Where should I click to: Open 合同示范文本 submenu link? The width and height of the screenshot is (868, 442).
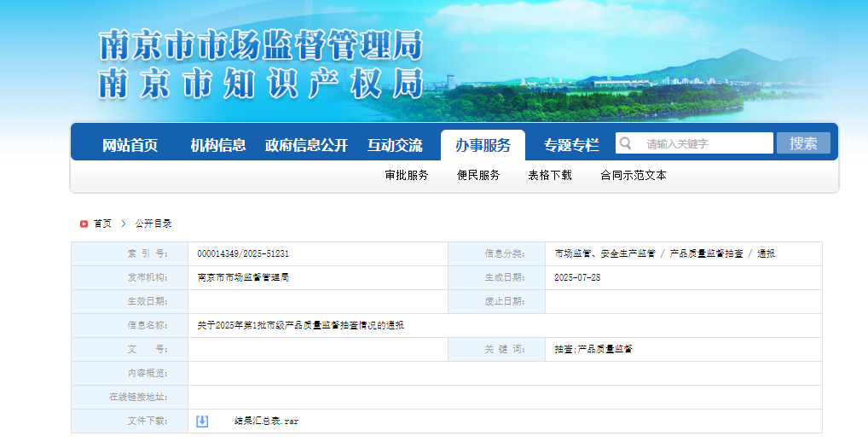point(634,175)
